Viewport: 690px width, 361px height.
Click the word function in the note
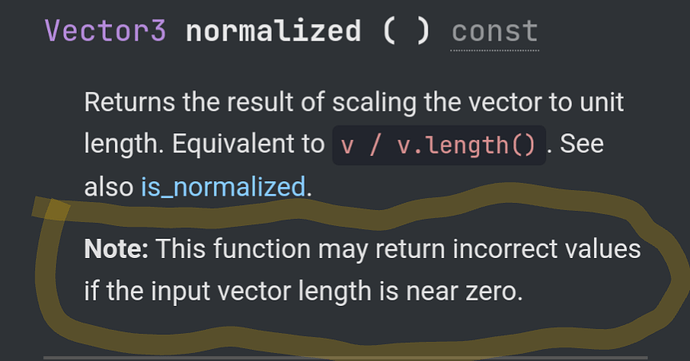tap(262, 249)
